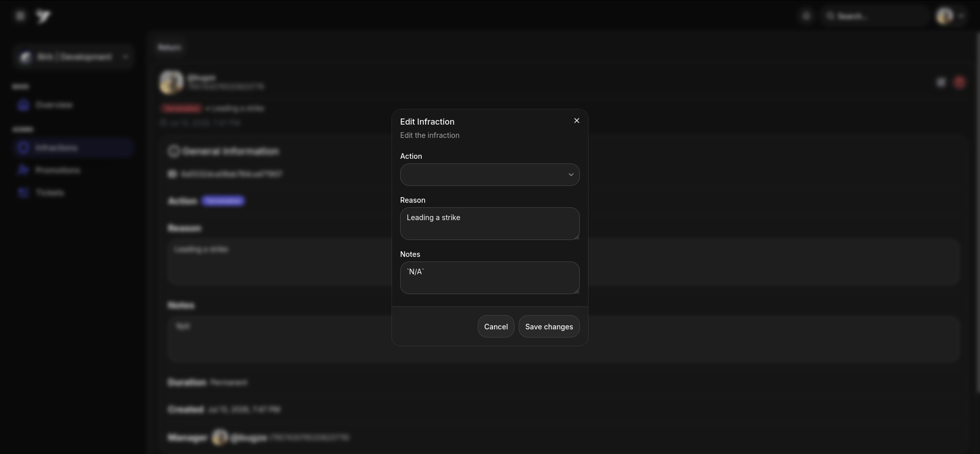
Task: Click the sidebar toggle icon at top left
Action: click(20, 16)
